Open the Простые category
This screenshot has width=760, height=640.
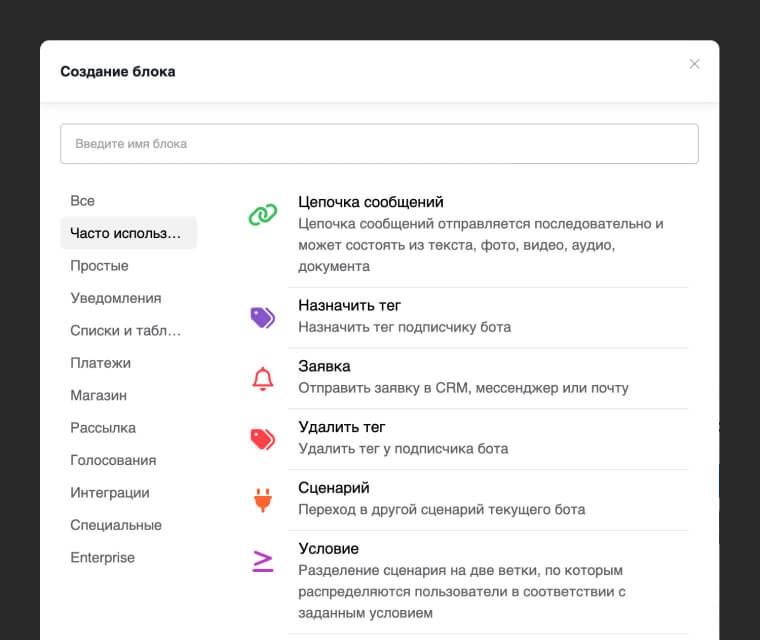coord(99,266)
